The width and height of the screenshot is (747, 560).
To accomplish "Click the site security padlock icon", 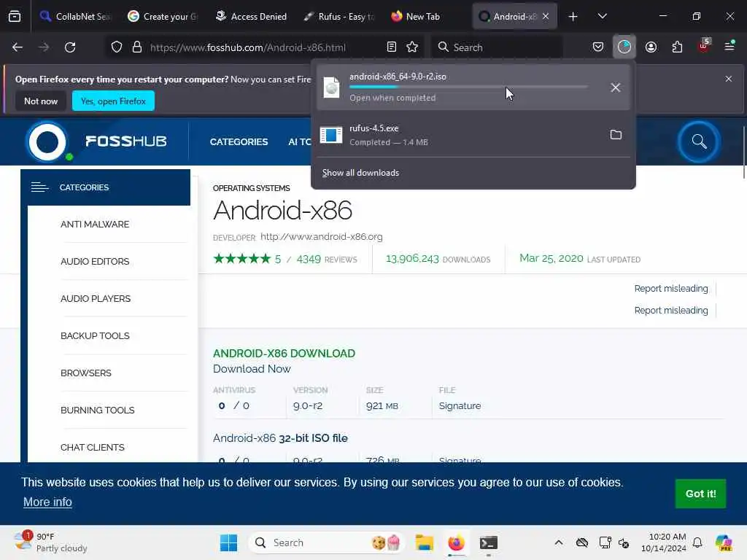I will coord(137,47).
